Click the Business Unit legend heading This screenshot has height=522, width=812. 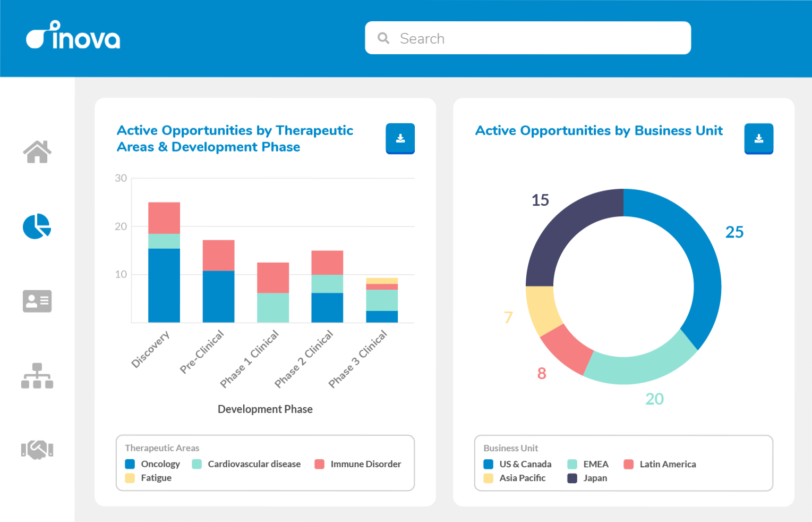click(510, 448)
